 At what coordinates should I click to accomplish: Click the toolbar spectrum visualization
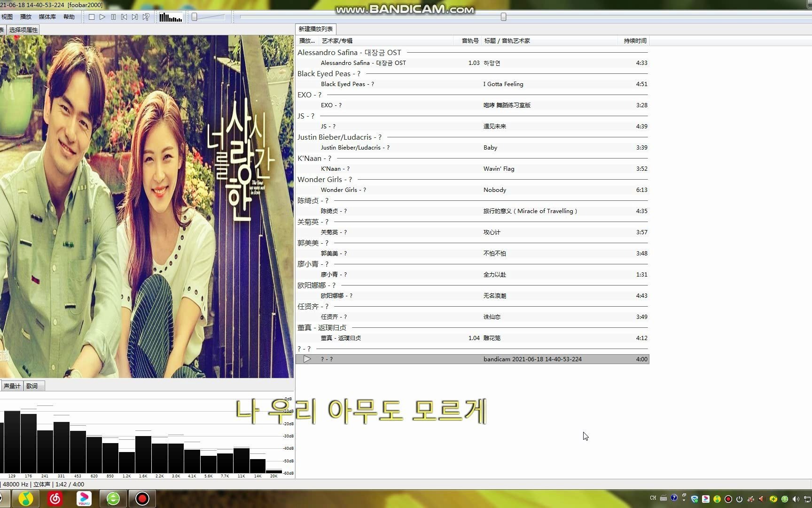(171, 17)
